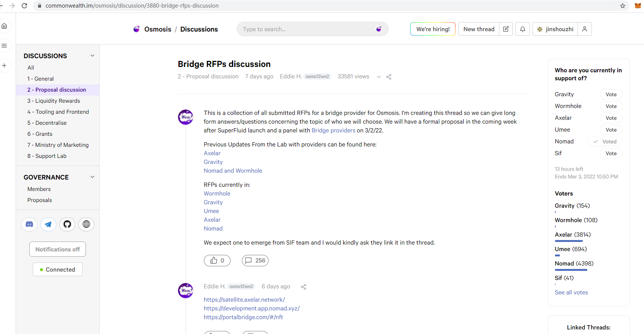Like the main post with thumbs-up
644x334 pixels.
click(217, 261)
